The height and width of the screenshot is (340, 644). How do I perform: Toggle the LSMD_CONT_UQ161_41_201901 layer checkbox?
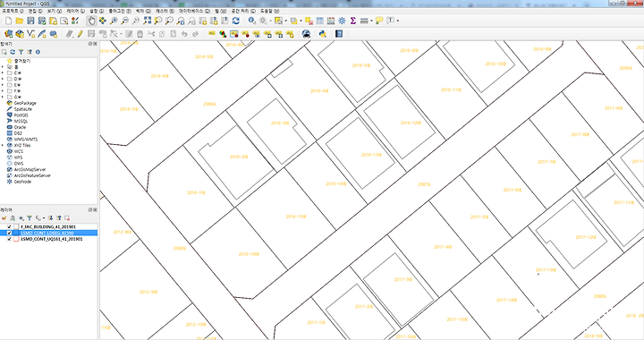[x=9, y=239]
